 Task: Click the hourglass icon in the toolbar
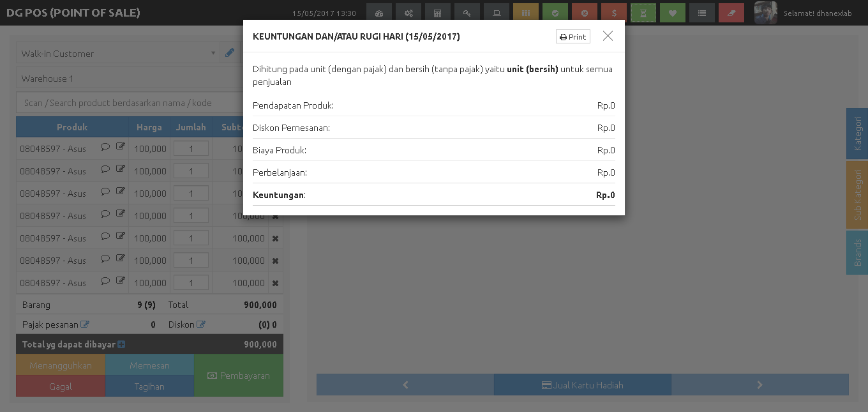tap(643, 13)
